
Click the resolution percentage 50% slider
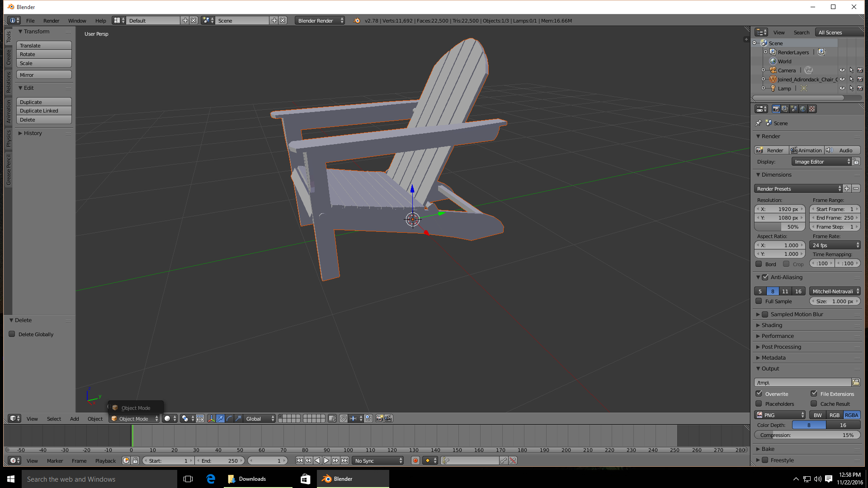[x=779, y=227]
